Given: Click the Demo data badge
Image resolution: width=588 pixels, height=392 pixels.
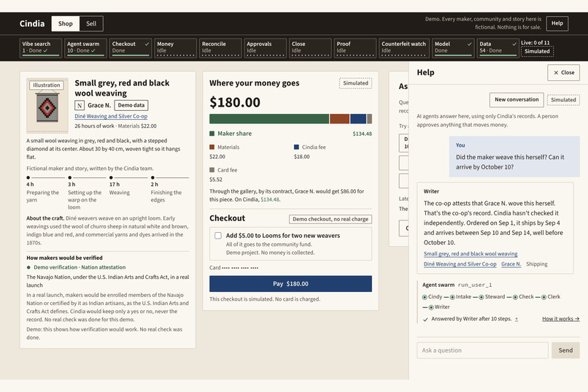Looking at the screenshot, I should pyautogui.click(x=131, y=105).
